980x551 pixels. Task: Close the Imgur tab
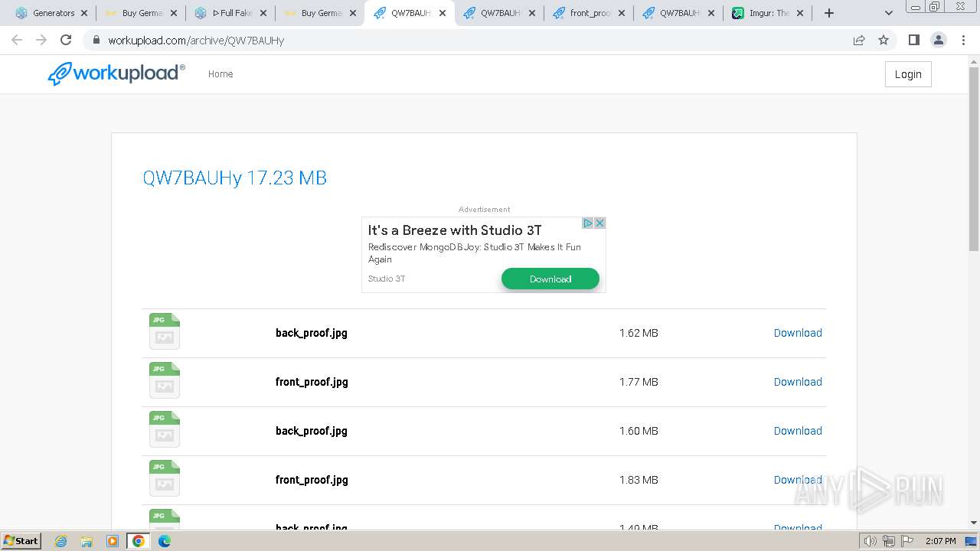(800, 13)
